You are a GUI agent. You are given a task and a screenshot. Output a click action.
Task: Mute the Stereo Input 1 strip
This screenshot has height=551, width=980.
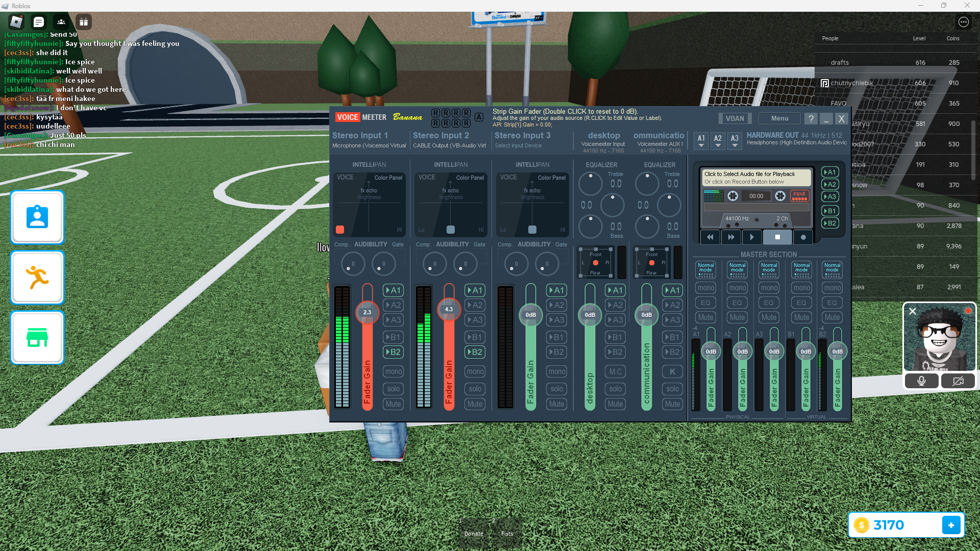pos(393,404)
